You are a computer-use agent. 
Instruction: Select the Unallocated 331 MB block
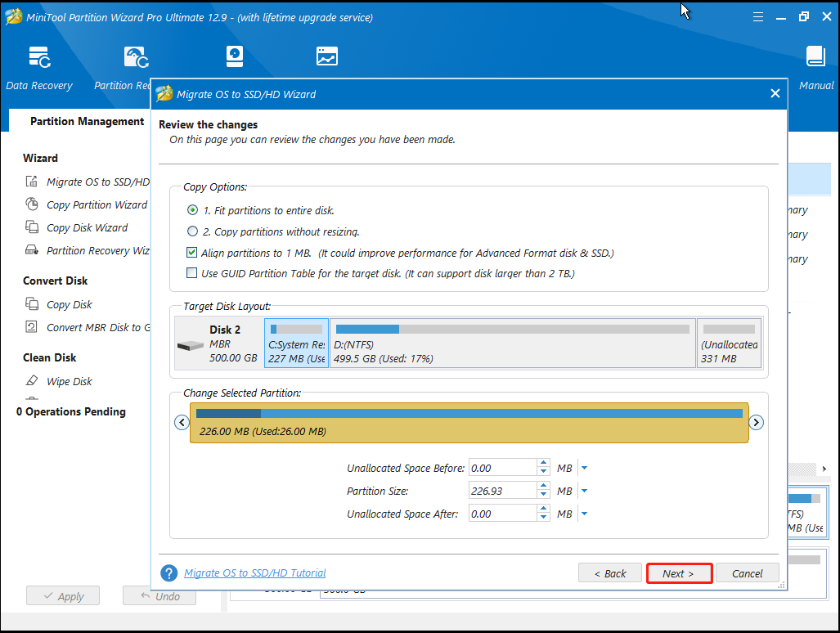(729, 343)
